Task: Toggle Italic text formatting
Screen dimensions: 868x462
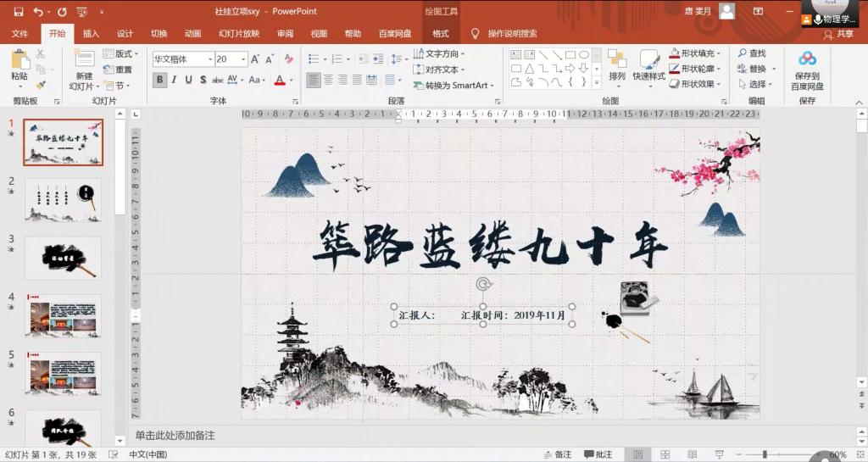Action: (175, 81)
